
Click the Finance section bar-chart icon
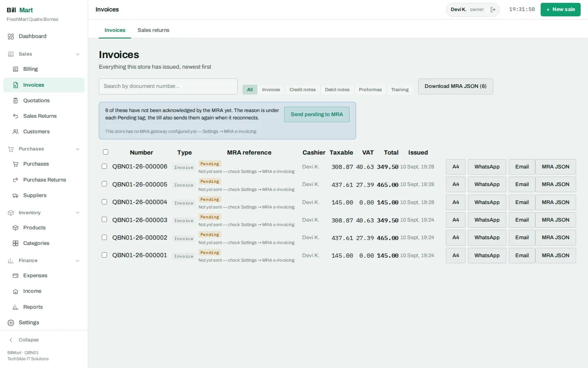tap(11, 260)
